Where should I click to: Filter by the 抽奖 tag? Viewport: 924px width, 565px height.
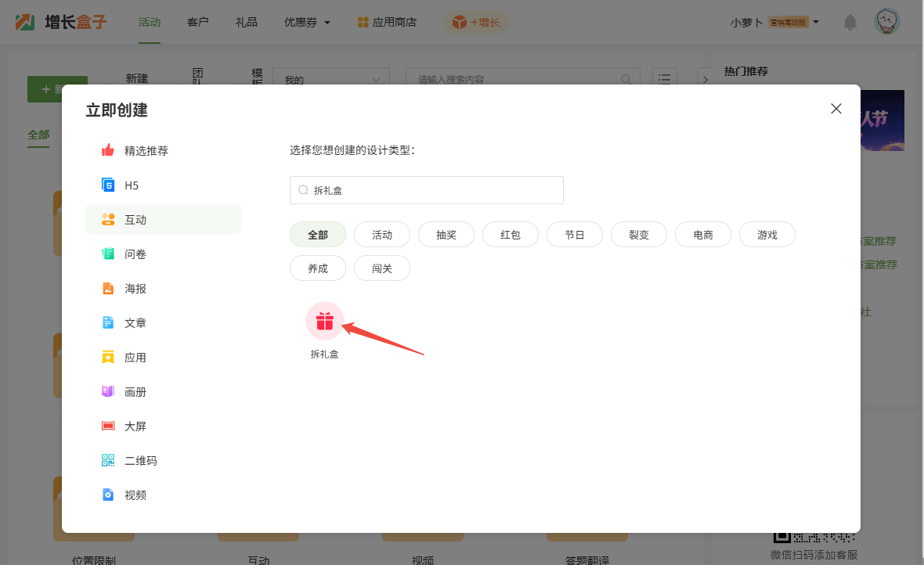[446, 235]
